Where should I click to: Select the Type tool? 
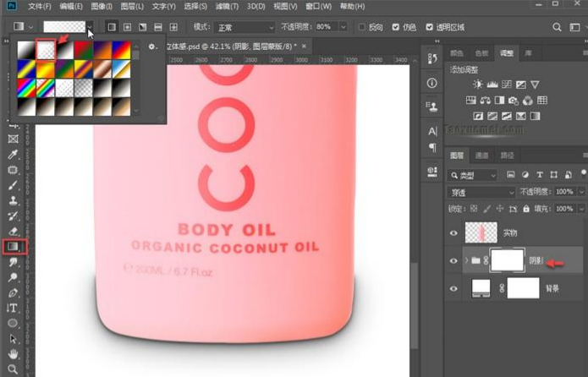tap(13, 308)
